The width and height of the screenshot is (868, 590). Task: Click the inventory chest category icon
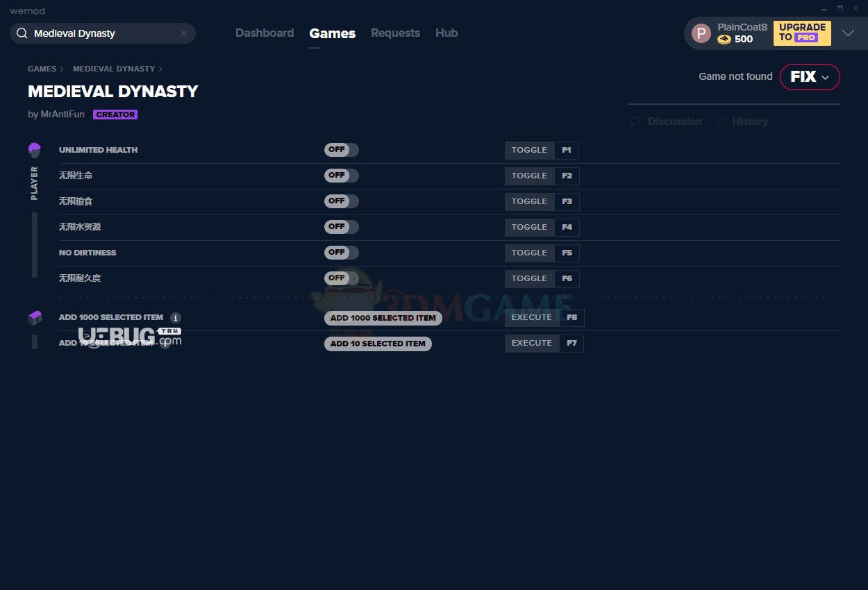35,318
